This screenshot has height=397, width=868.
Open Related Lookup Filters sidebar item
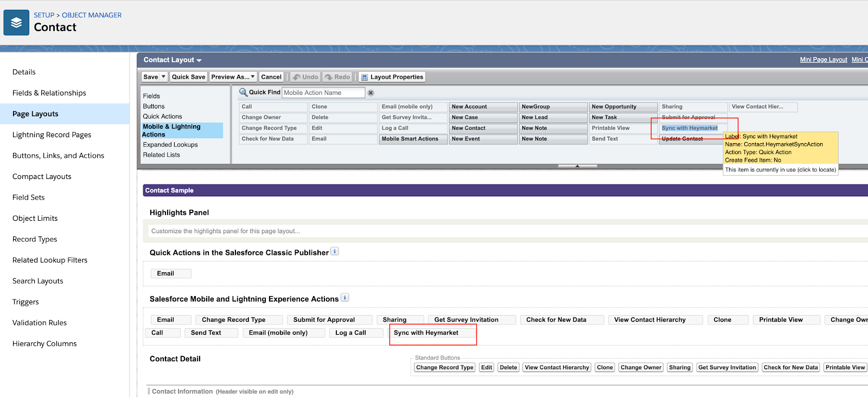(50, 260)
